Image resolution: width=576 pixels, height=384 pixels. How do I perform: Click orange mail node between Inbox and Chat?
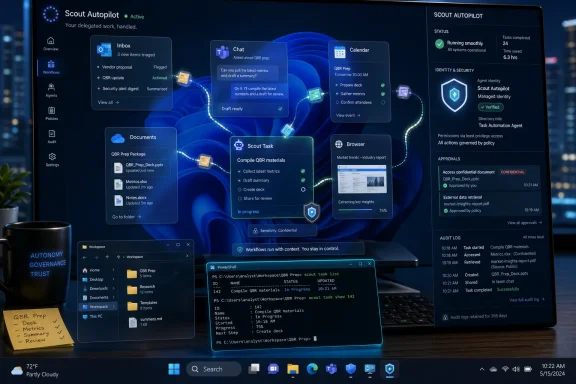pos(183,78)
